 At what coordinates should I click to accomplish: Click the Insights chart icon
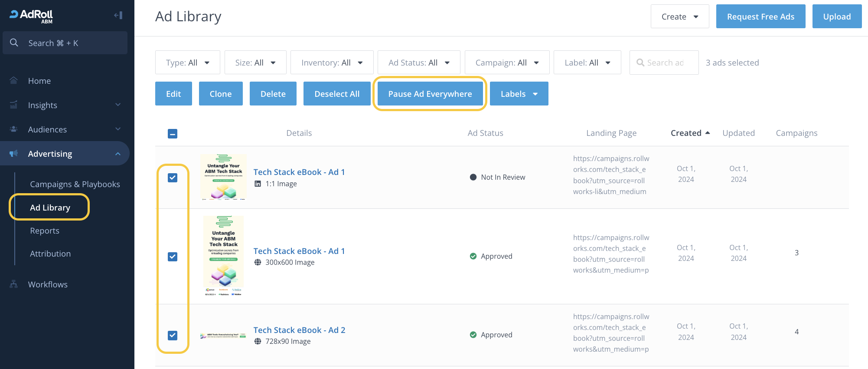point(14,105)
